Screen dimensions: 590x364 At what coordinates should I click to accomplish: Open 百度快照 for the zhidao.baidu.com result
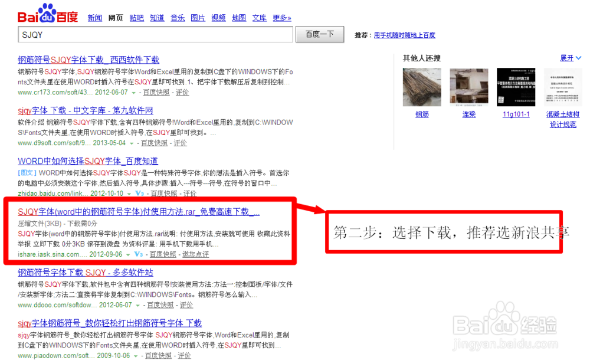[x=163, y=194]
